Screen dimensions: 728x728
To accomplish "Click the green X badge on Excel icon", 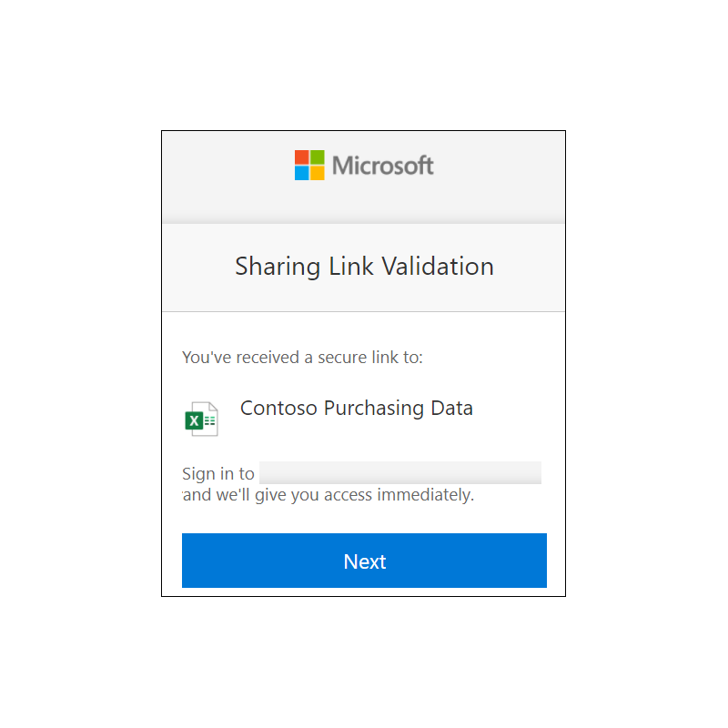I will tap(194, 421).
